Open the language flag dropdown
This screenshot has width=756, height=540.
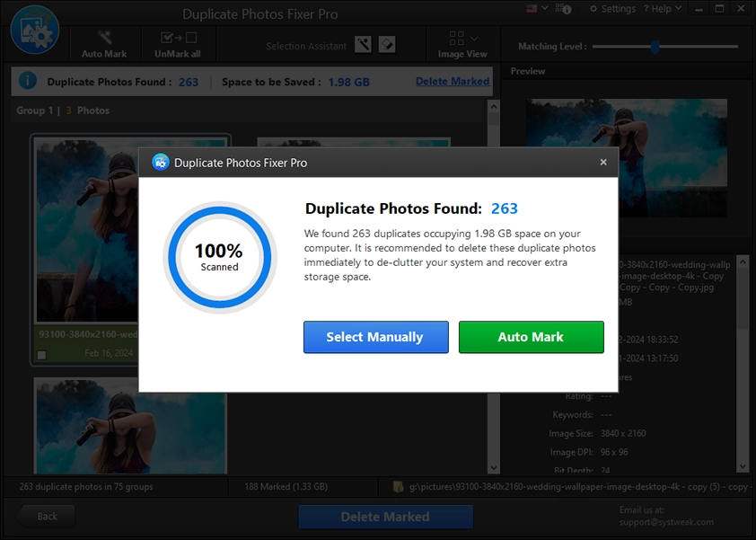538,9
